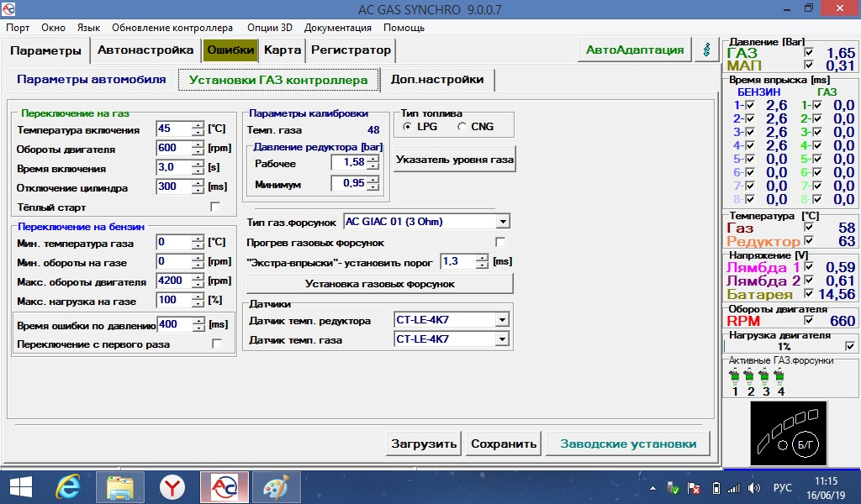Click the info icon next to АвтоАдаптация
This screenshot has width=861, height=504.
pyautogui.click(x=706, y=50)
